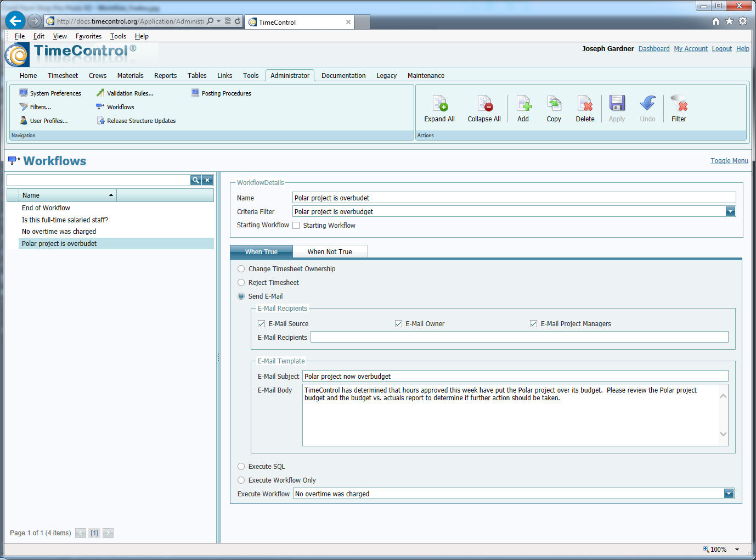This screenshot has width=756, height=560.
Task: Open Validation Rules... navigation item
Action: [125, 93]
